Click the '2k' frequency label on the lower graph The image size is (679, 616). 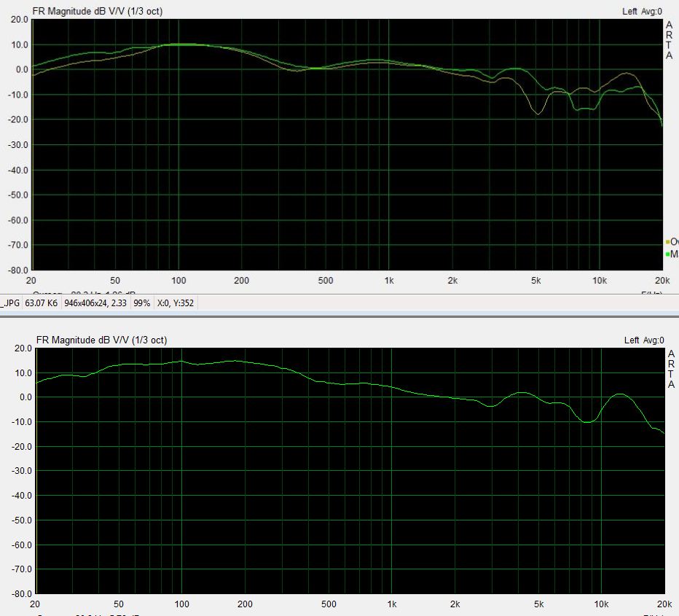point(455,604)
